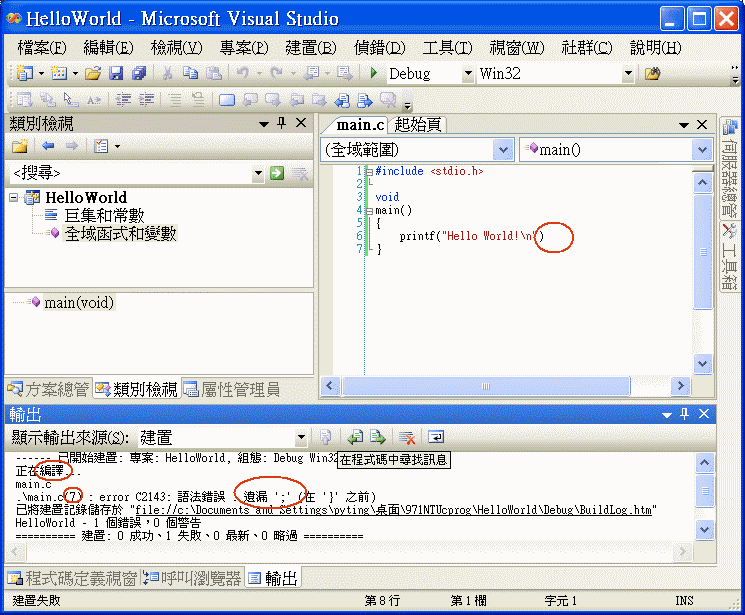Click the Add New Item toolbar icon

59,73
